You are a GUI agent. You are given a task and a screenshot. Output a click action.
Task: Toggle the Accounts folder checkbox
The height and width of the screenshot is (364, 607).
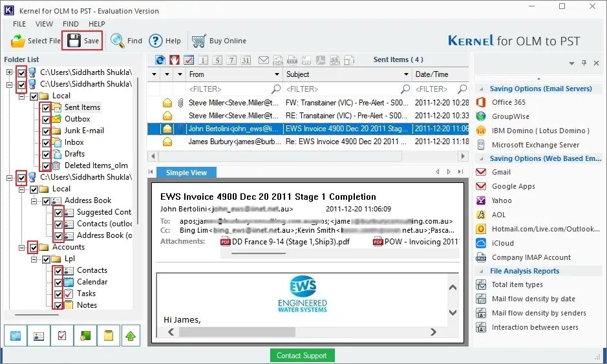click(34, 247)
